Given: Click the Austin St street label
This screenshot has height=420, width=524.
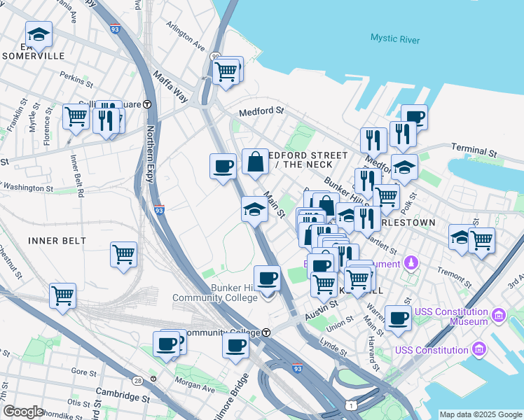Looking at the screenshot, I should tap(322, 310).
